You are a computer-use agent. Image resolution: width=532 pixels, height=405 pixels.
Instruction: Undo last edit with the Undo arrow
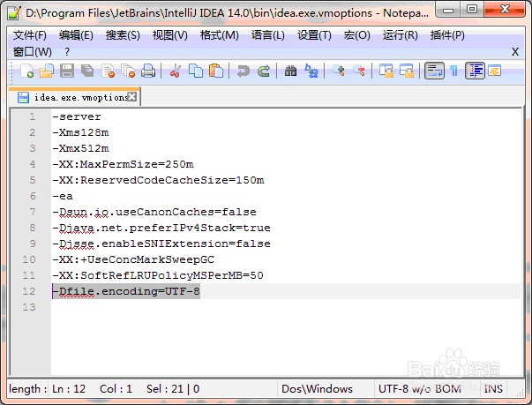click(243, 71)
